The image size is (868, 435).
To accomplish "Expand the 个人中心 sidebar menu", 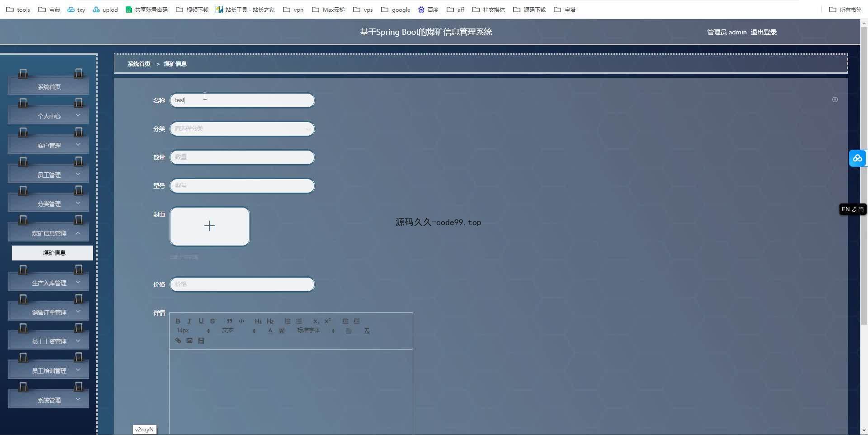I will pyautogui.click(x=48, y=116).
